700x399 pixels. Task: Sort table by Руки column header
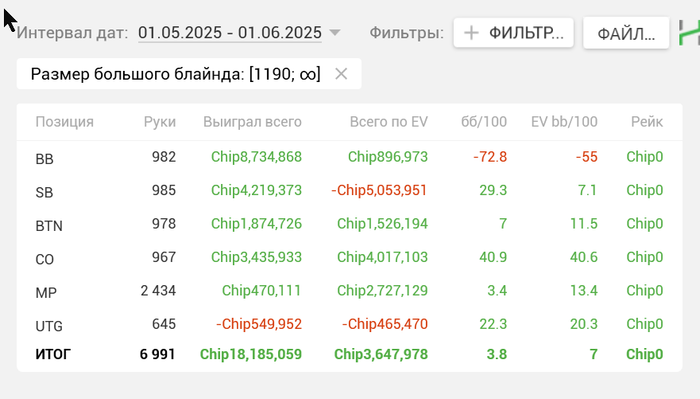[x=160, y=121]
